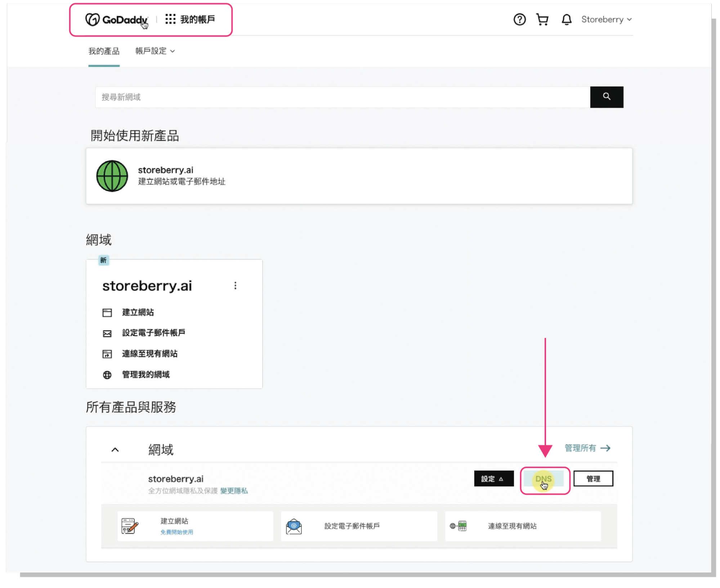Open the 建立網站 tile at the bottom

(x=195, y=526)
